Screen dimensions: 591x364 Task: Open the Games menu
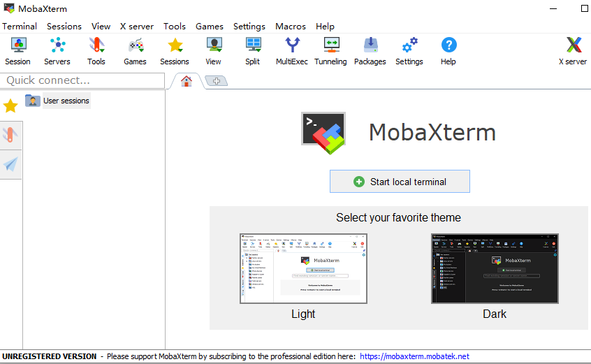(x=210, y=27)
